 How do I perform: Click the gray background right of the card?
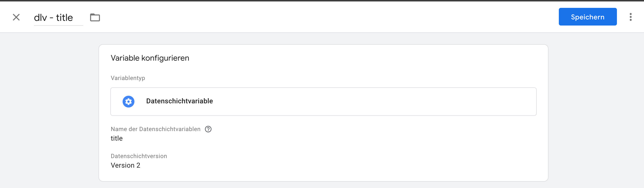(595, 112)
